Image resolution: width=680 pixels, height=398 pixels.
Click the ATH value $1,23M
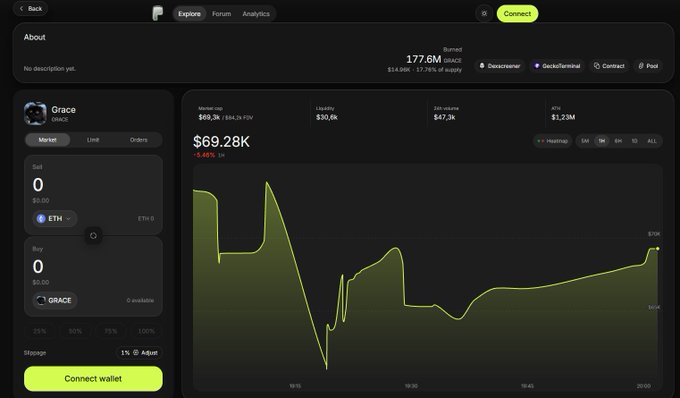pyautogui.click(x=563, y=117)
